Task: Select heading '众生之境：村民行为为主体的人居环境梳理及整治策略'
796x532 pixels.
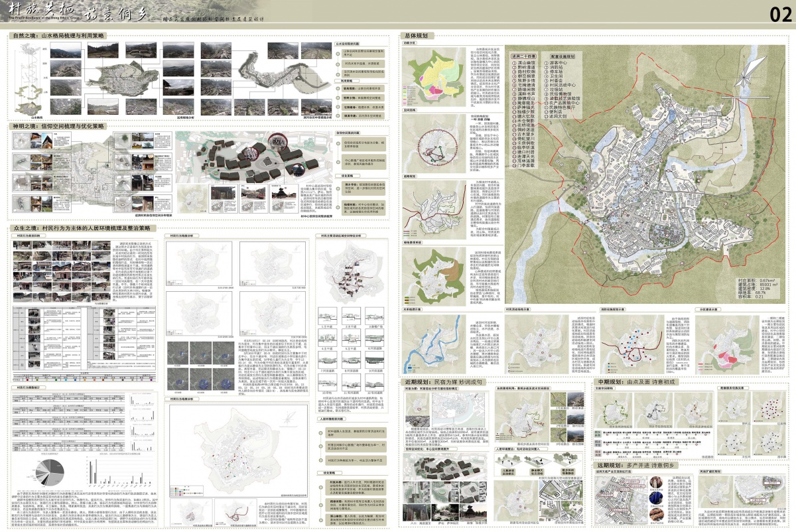Action: [x=84, y=228]
